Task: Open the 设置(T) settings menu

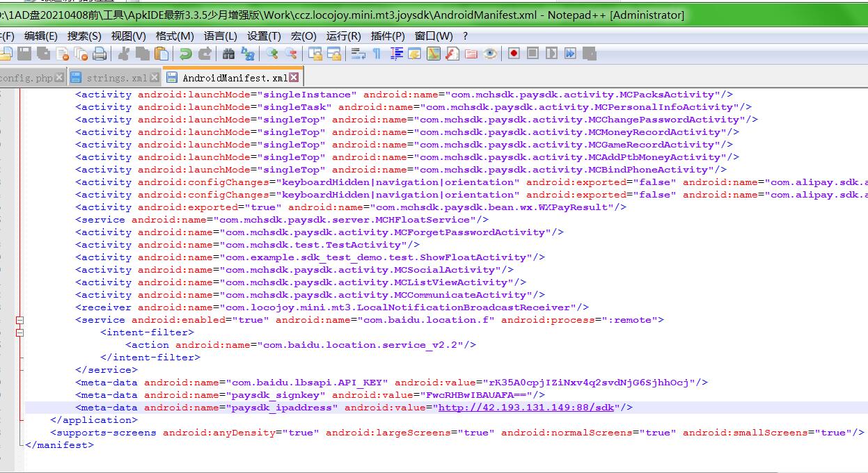Action: (264, 35)
